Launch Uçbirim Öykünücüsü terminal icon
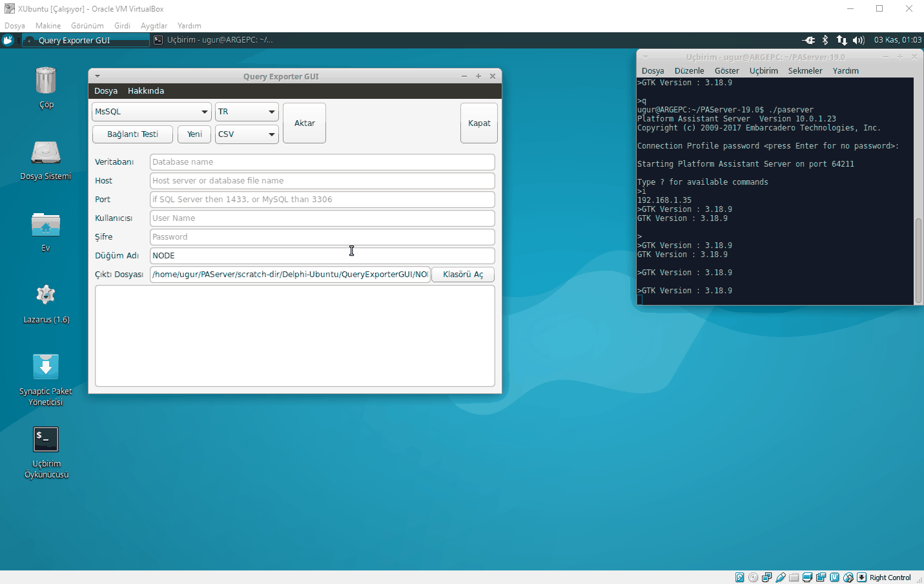 46,440
